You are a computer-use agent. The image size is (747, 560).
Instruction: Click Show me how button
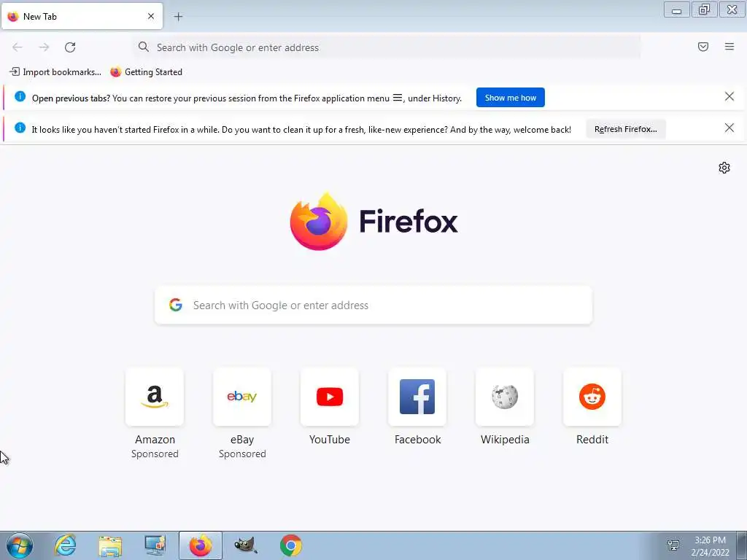point(510,98)
